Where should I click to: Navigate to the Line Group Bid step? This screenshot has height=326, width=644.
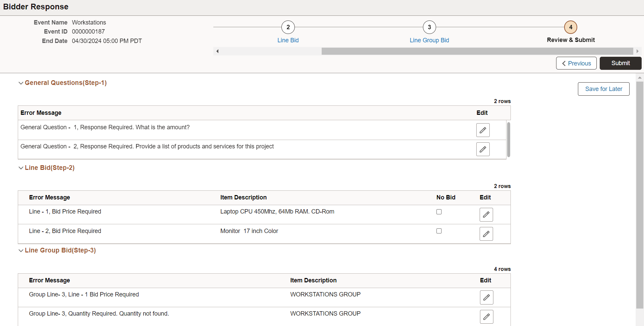pyautogui.click(x=429, y=40)
